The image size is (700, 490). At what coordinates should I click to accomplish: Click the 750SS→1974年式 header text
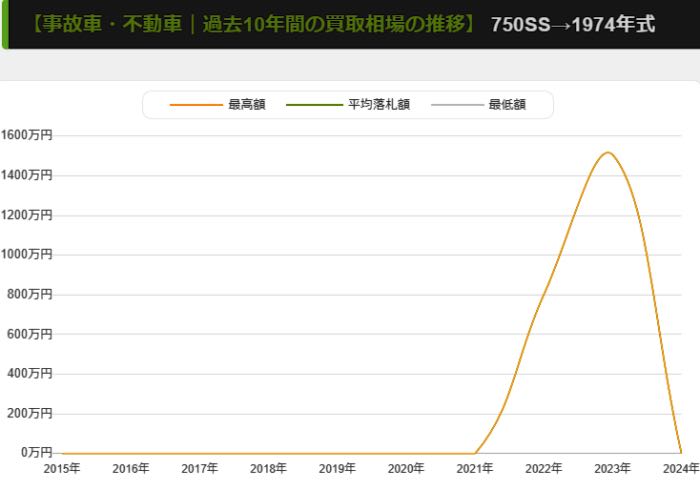[573, 25]
